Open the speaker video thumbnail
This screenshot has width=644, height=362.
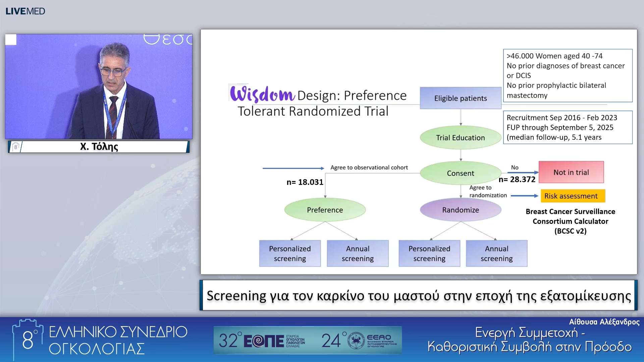(x=99, y=86)
